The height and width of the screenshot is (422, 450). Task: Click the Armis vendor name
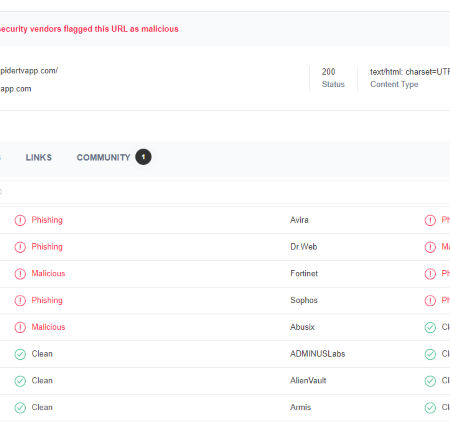(300, 407)
